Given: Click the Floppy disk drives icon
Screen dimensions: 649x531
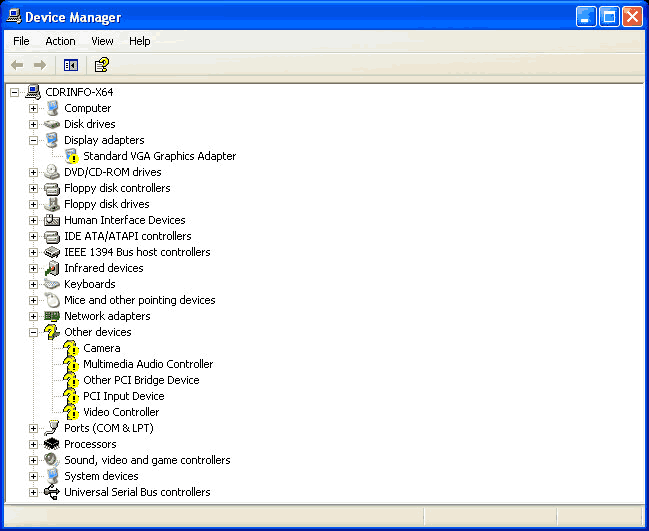Looking at the screenshot, I should click(x=52, y=204).
